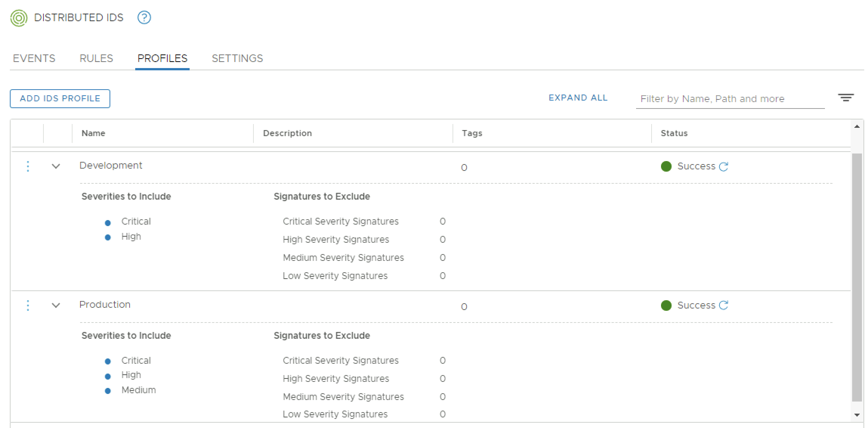This screenshot has height=428, width=868.
Task: Click green Success status dot for Production
Action: (666, 305)
